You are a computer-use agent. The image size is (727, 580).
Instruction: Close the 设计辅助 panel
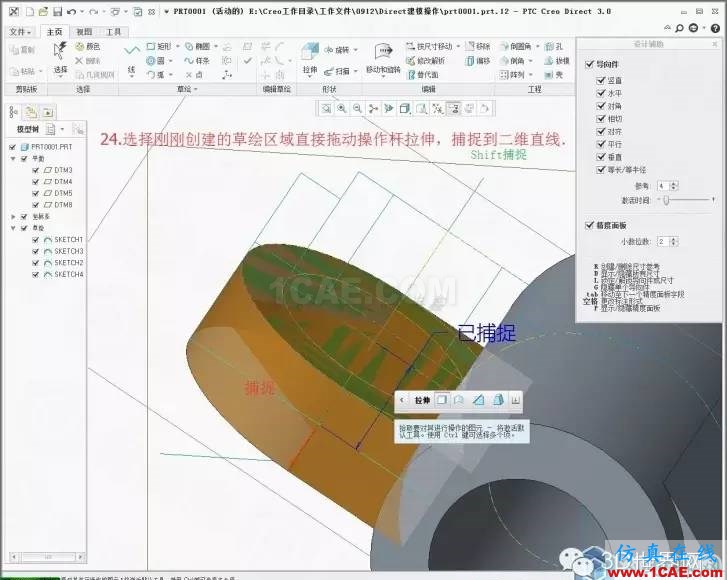coord(714,44)
